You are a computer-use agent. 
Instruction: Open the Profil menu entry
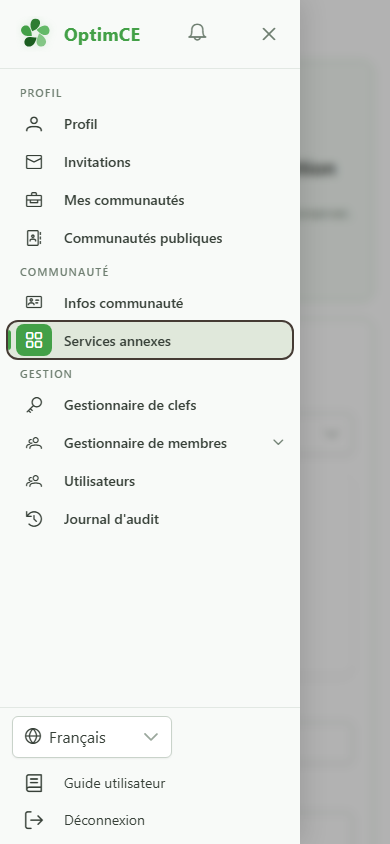tap(150, 124)
